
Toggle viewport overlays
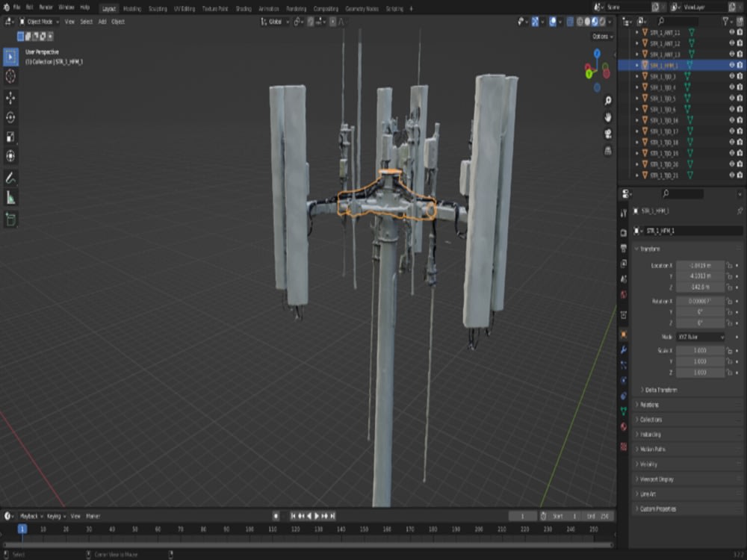pos(553,22)
